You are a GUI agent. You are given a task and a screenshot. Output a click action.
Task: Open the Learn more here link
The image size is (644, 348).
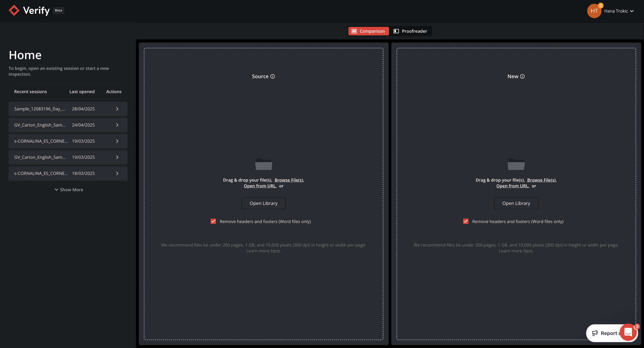[x=275, y=251]
